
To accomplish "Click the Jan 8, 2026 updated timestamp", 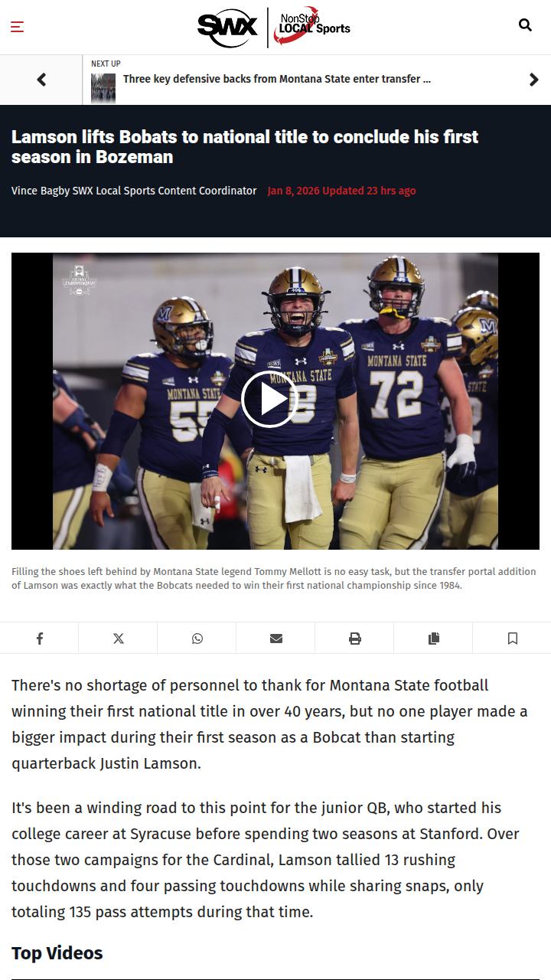I will pos(341,191).
